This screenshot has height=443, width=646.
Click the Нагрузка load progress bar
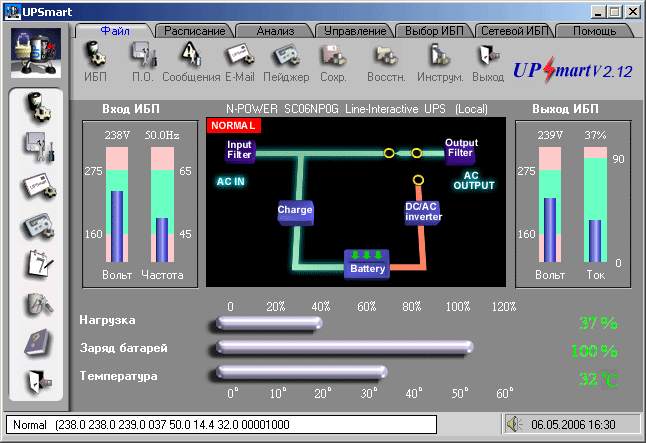click(269, 323)
